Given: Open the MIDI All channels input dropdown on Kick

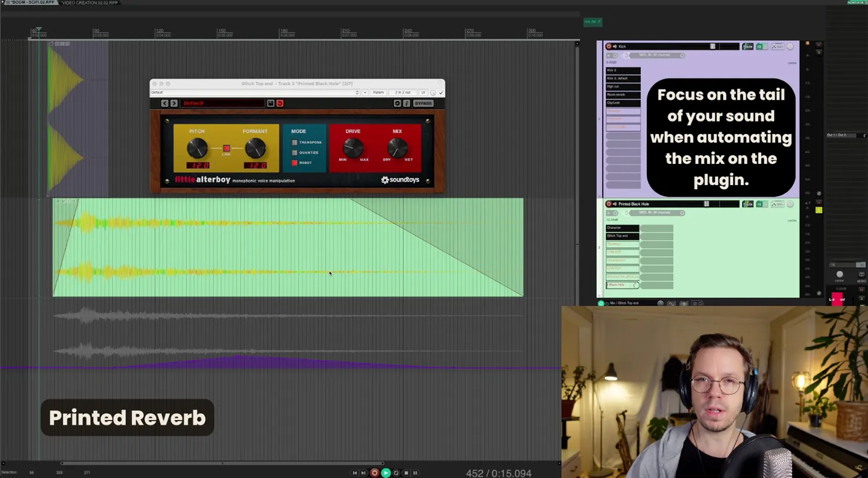Looking at the screenshot, I should 682,54.
